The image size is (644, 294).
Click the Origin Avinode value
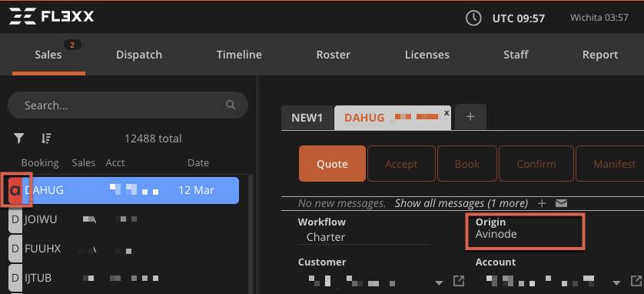496,235
